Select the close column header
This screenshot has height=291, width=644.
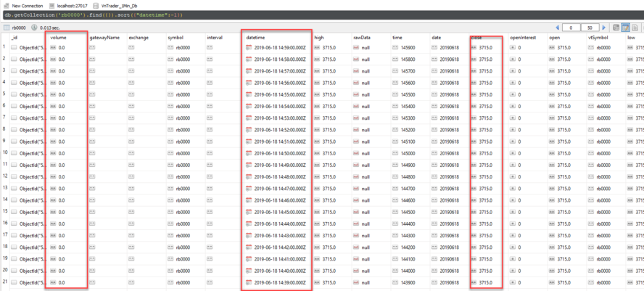click(x=476, y=37)
